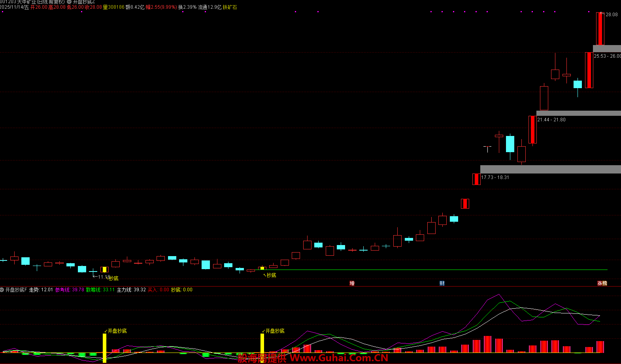
Task: Click the 财 financial event marker icon
Action: [442, 283]
